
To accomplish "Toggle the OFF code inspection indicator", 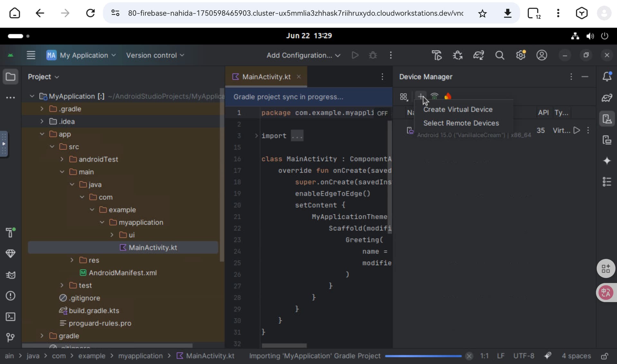I will (382, 113).
